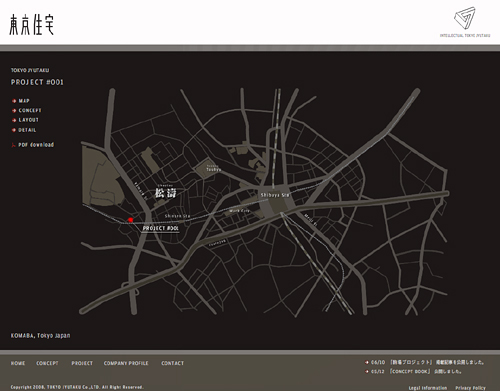500x391 pixels.
Task: Go to HOME in footer navigation
Action: tap(18, 363)
